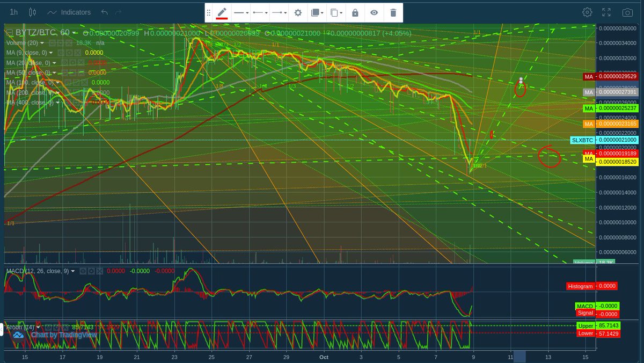Image resolution: width=644 pixels, height=363 pixels.
Task: Enter fullscreen chart mode
Action: click(x=606, y=12)
